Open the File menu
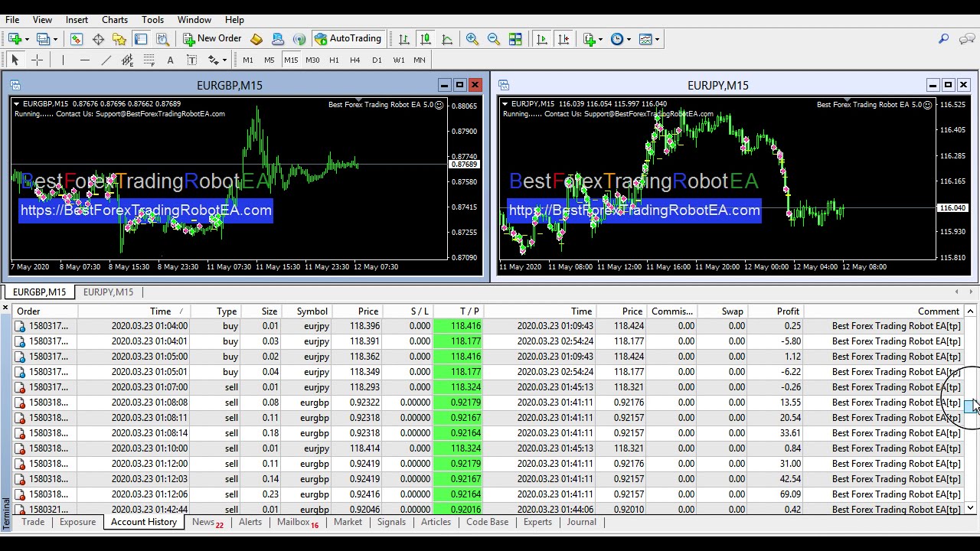The width and height of the screenshot is (980, 551). click(12, 20)
